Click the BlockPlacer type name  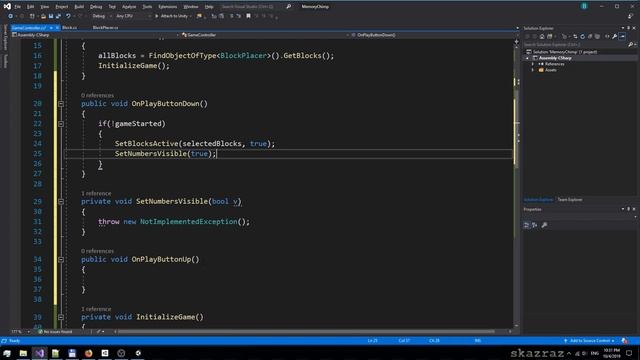point(243,56)
